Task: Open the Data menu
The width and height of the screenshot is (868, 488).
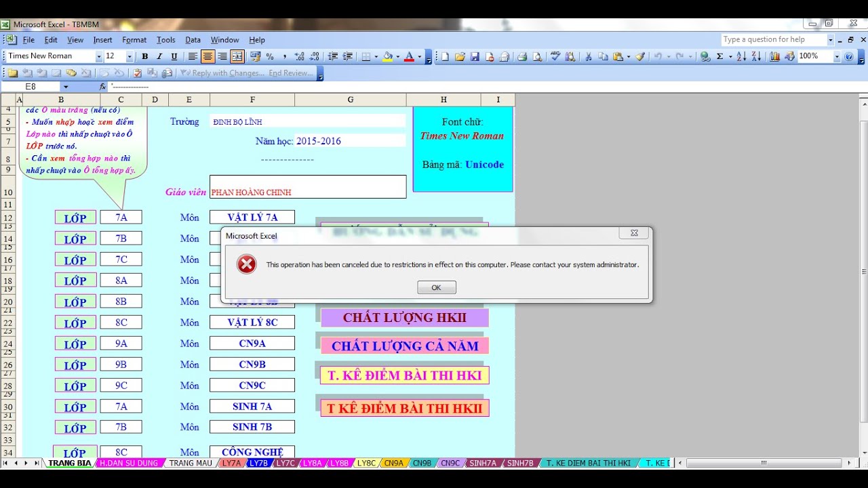Action: [x=193, y=40]
